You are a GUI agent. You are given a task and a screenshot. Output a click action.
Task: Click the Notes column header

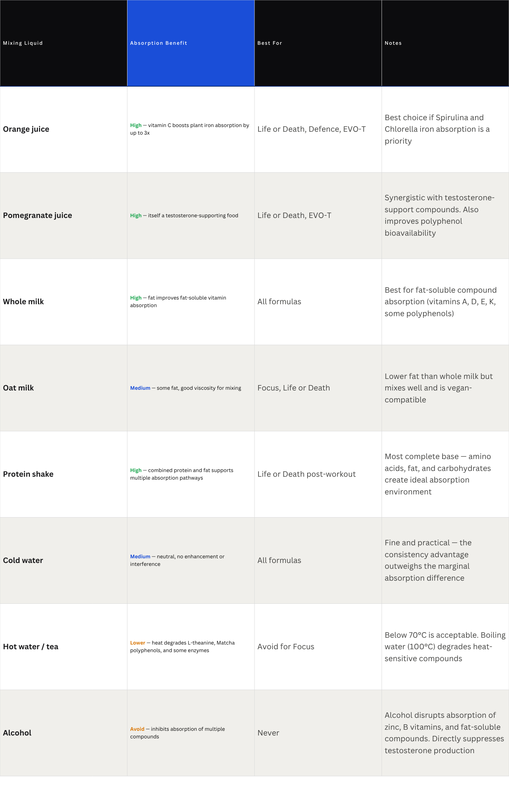445,43
